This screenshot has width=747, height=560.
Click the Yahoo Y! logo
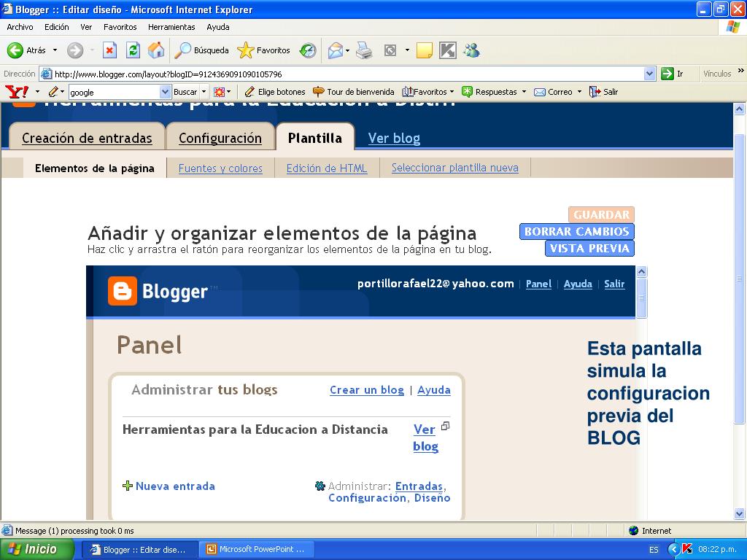(x=17, y=91)
